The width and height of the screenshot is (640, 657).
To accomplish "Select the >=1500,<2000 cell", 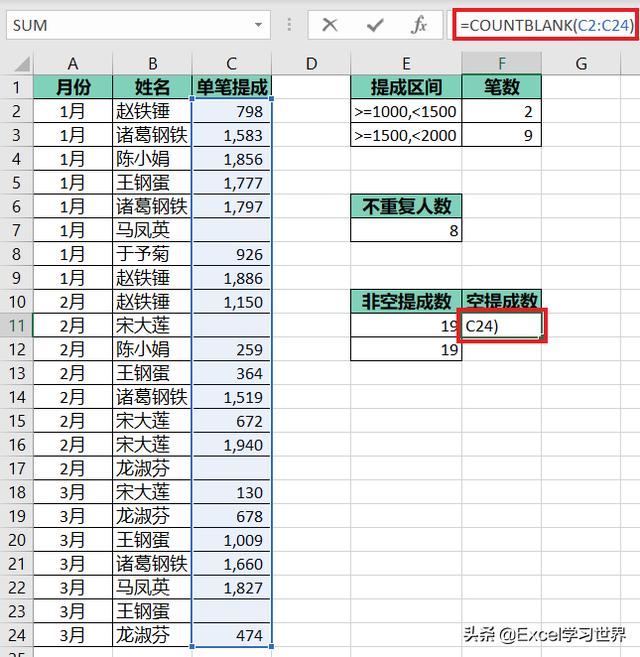I will 406,135.
